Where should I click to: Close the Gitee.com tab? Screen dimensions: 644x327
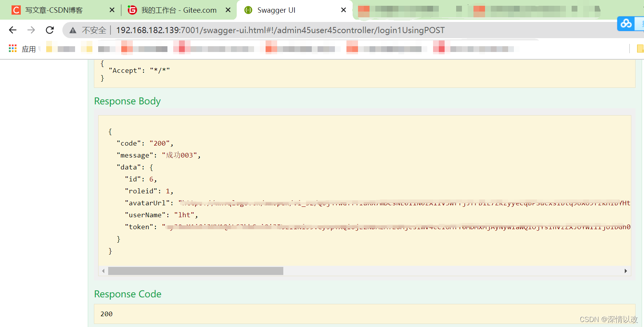[228, 10]
